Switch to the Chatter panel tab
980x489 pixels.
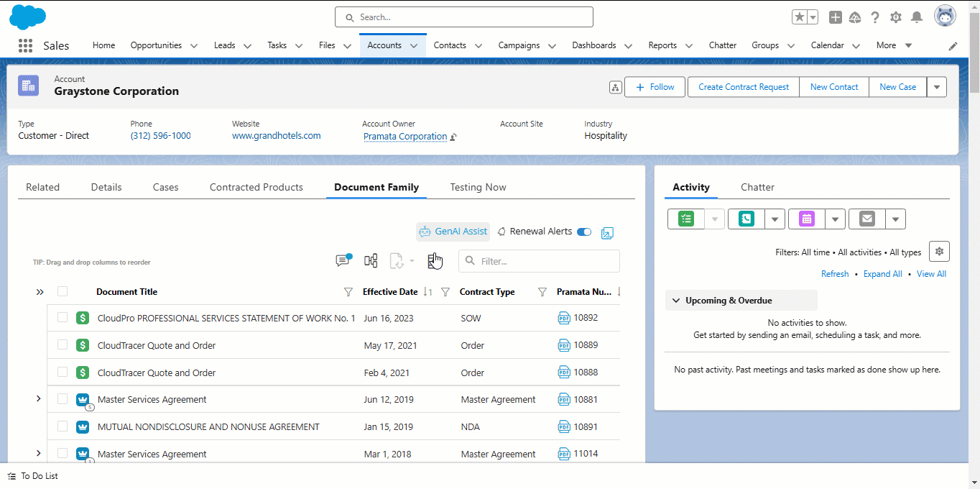click(x=757, y=187)
